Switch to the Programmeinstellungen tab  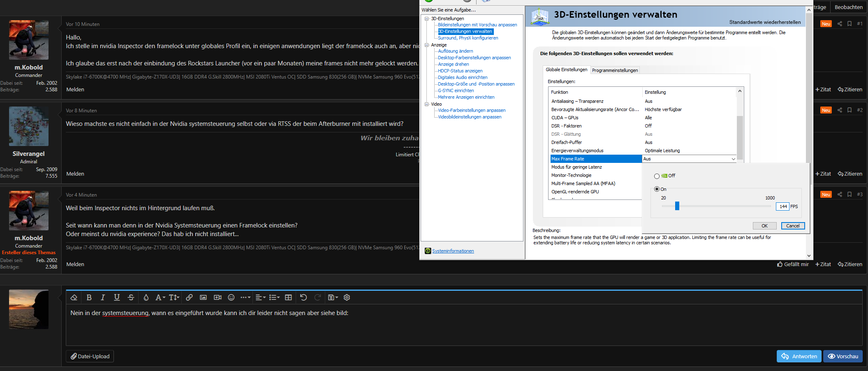coord(615,70)
